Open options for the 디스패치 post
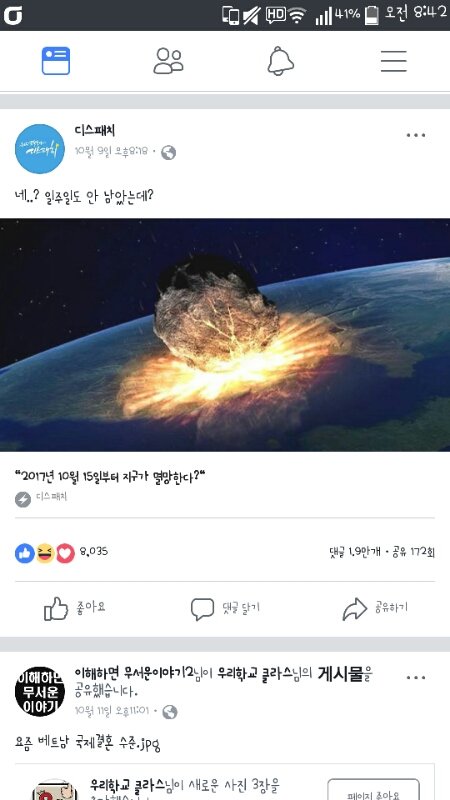The height and width of the screenshot is (800, 450). [x=416, y=135]
